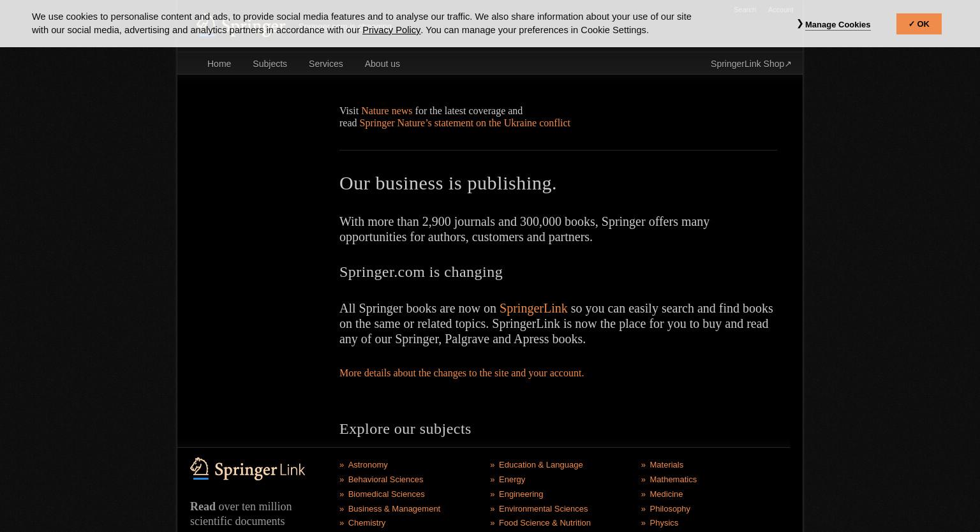Browse the Philosophy subject
The height and width of the screenshot is (532, 980).
pos(670,509)
